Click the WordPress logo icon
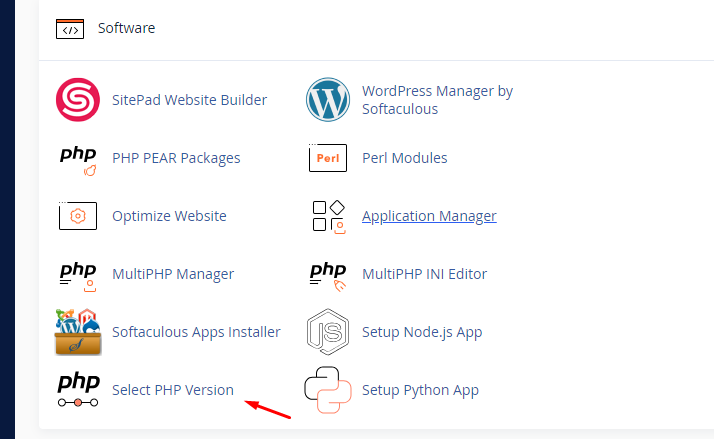 [328, 100]
